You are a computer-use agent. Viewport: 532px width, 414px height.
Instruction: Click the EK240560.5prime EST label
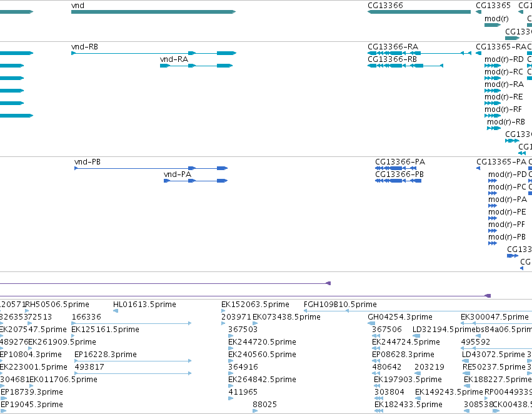pyautogui.click(x=263, y=355)
